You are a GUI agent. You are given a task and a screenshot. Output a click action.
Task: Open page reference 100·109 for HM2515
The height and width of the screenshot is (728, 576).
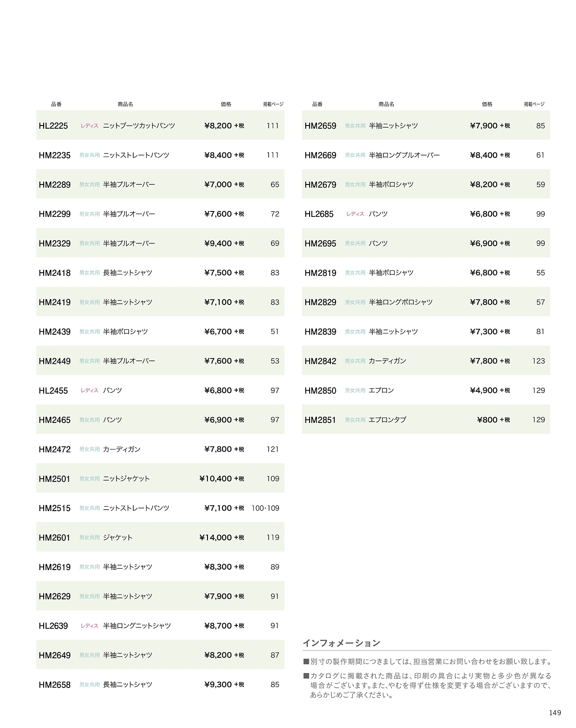(265, 508)
